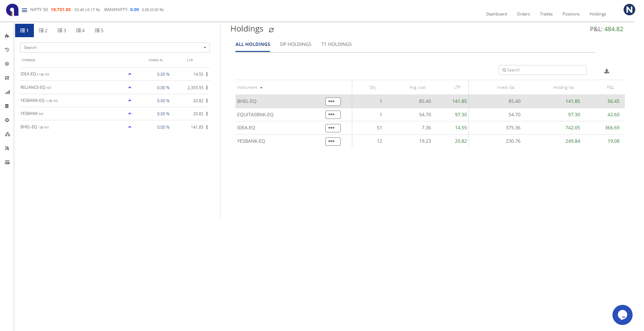The width and height of the screenshot is (644, 331).
Task: Open the hamburger menu
Action: click(x=24, y=10)
